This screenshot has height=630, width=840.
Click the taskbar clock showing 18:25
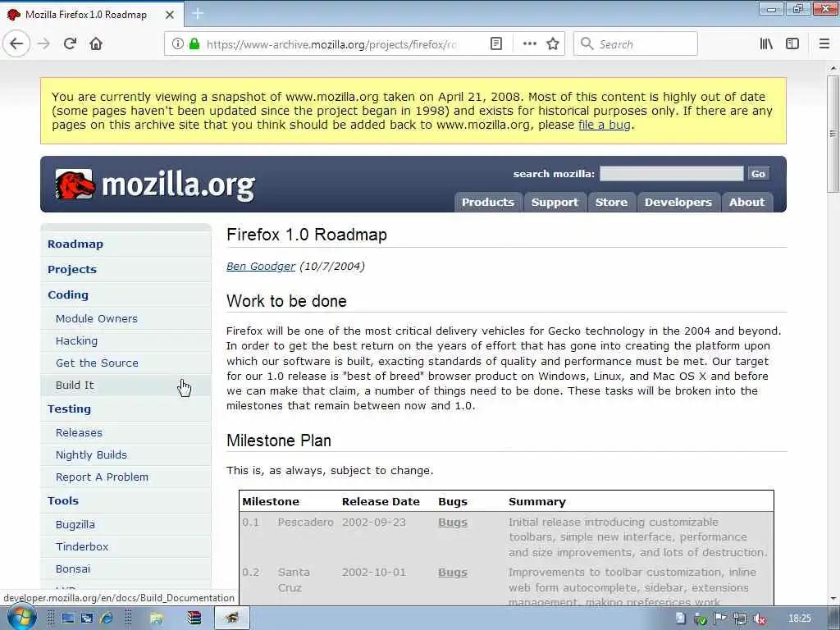800,619
